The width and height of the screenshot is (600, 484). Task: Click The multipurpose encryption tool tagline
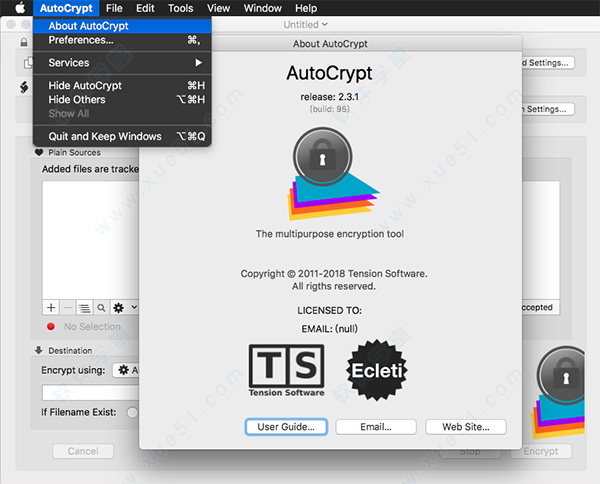tap(329, 234)
